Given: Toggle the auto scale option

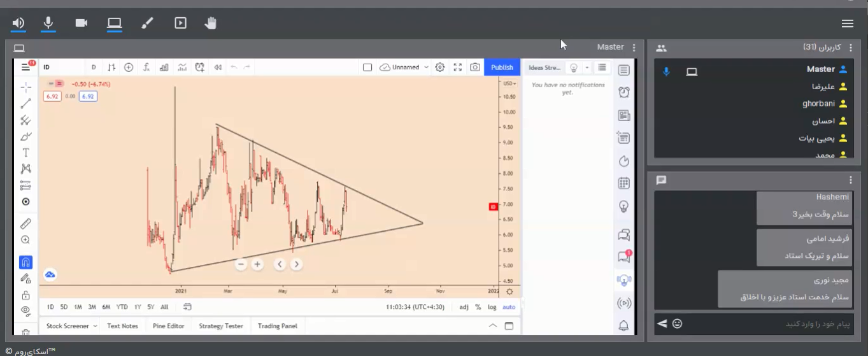Looking at the screenshot, I should [509, 307].
